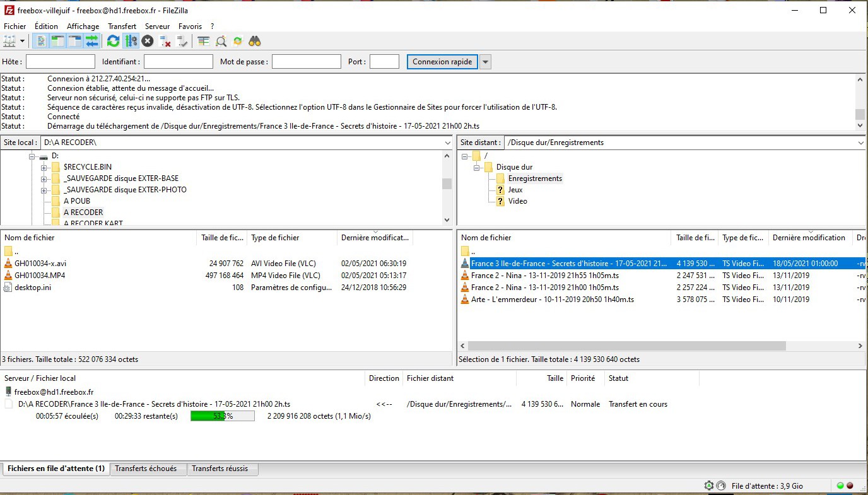Expand _SAUVEGARDE disque EXTER-BASE node
The width and height of the screenshot is (868, 495).
pos(44,178)
